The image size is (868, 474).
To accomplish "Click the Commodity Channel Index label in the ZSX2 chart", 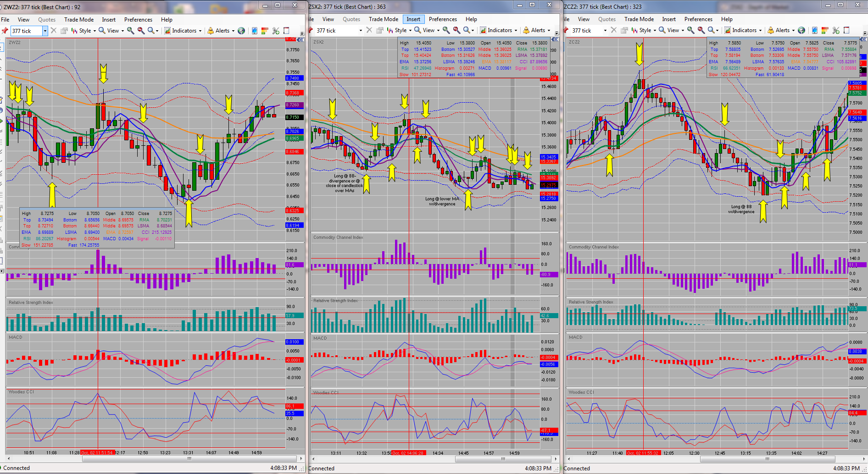I will [x=338, y=237].
